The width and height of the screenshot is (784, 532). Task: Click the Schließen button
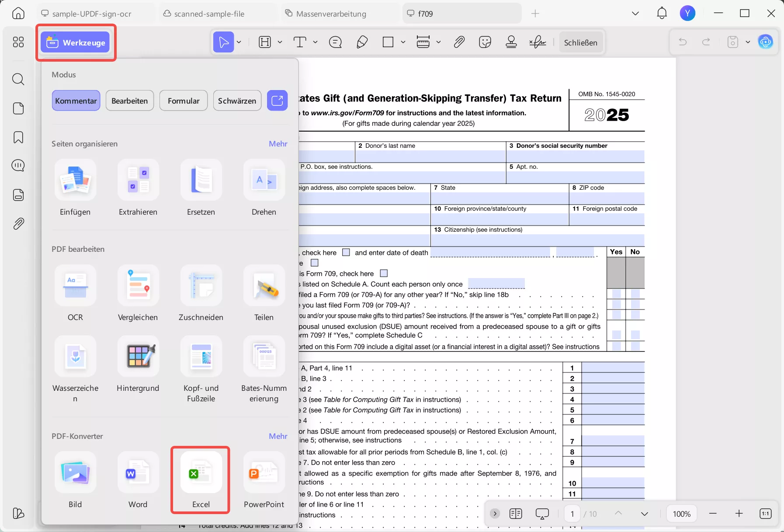coord(581,42)
